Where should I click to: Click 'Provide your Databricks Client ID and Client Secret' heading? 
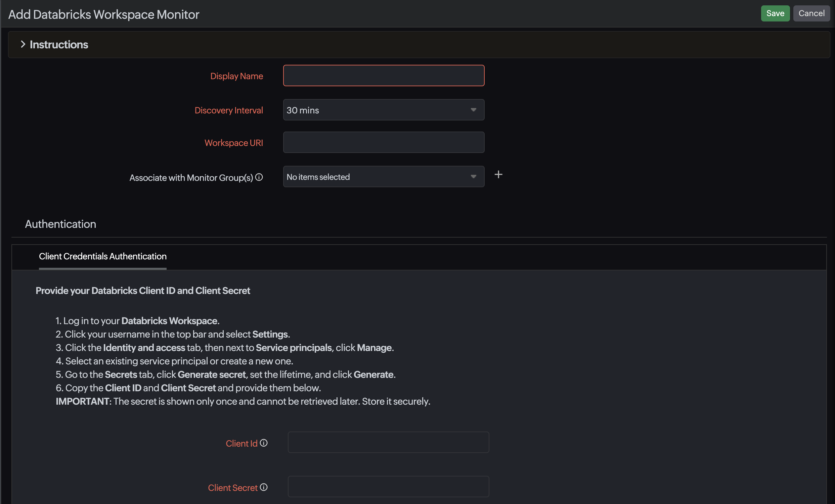[143, 291]
